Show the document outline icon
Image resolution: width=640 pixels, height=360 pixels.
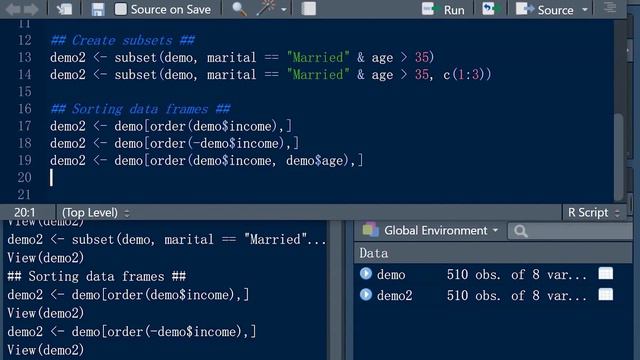point(610,8)
